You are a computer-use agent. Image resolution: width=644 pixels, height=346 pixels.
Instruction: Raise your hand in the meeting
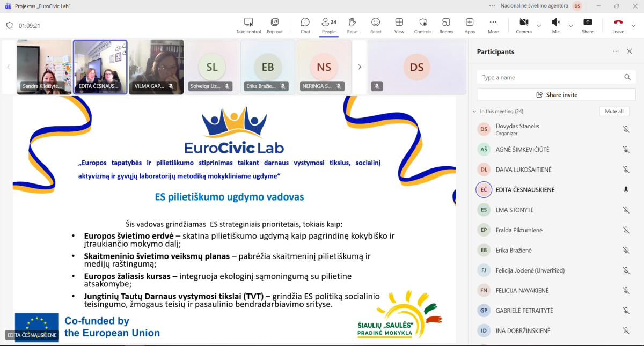(x=352, y=25)
